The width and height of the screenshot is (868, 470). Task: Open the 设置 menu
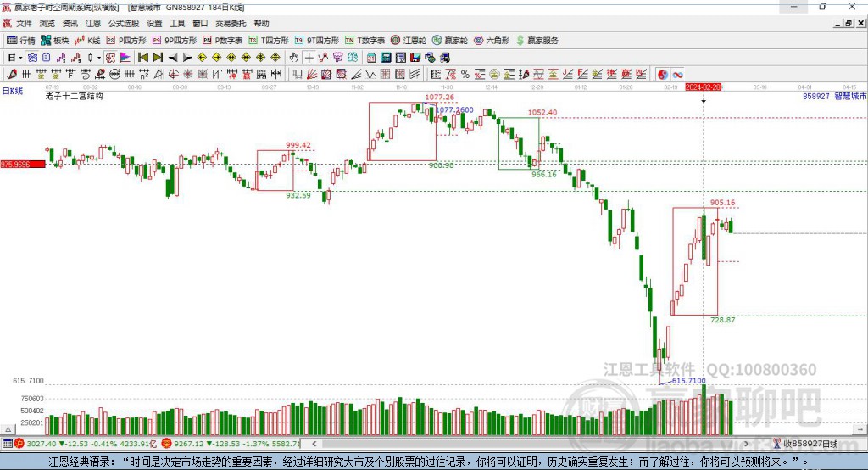pyautogui.click(x=154, y=23)
